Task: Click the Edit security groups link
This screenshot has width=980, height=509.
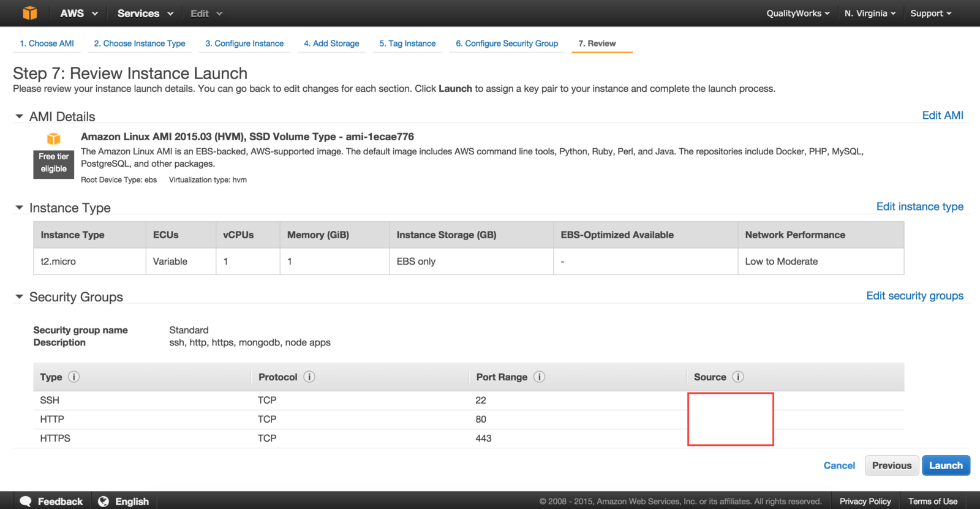Action: [914, 296]
